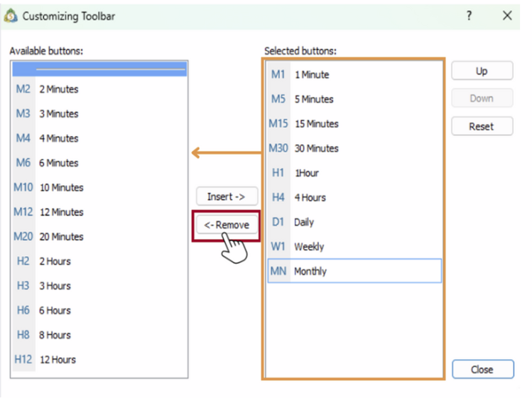Pick the M1 1 Minute icon

(x=278, y=74)
